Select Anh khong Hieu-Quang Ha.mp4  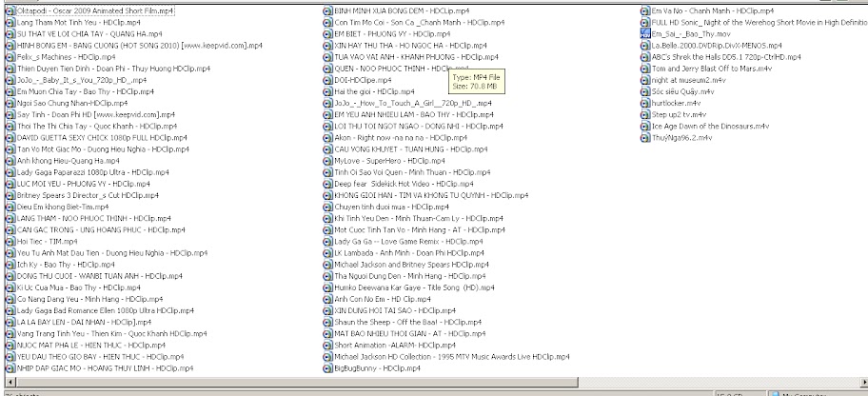[69, 161]
